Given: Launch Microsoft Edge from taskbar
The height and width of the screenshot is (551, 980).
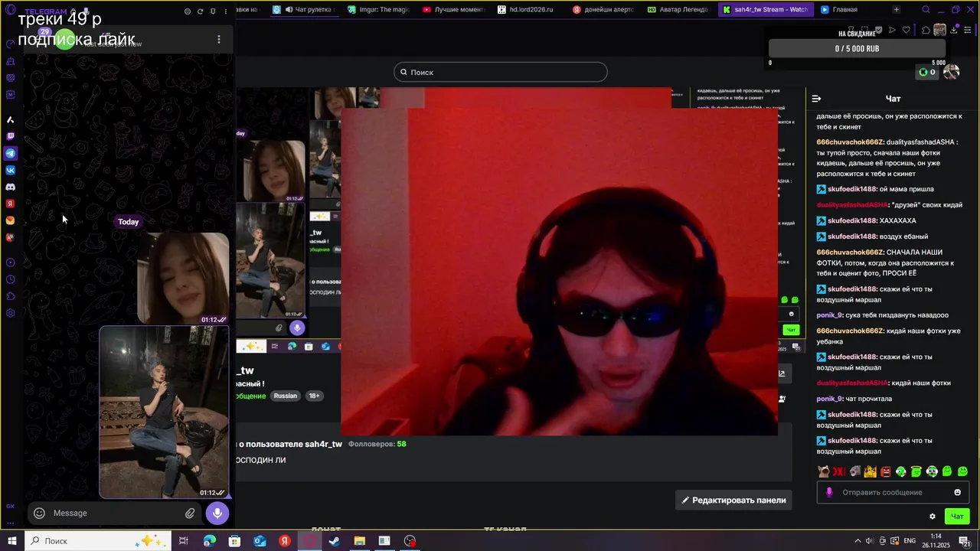Looking at the screenshot, I should point(209,541).
